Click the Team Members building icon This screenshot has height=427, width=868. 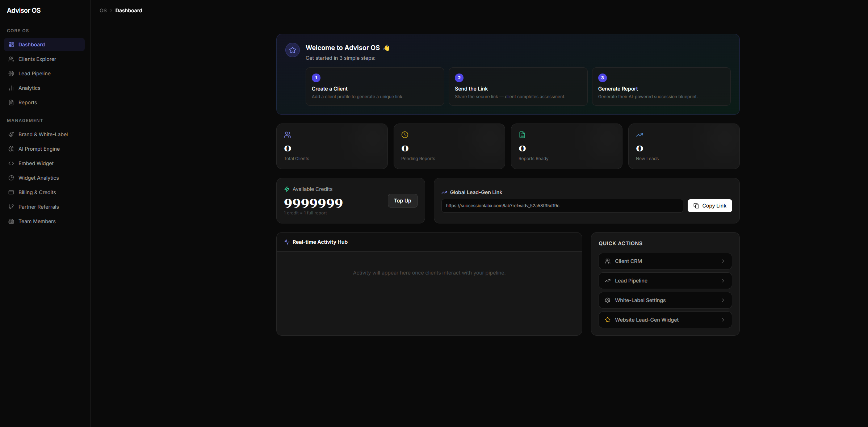(x=11, y=221)
